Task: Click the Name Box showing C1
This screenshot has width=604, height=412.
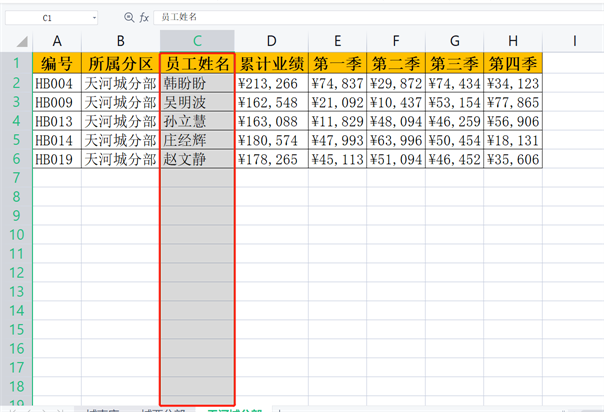Action: (x=47, y=18)
